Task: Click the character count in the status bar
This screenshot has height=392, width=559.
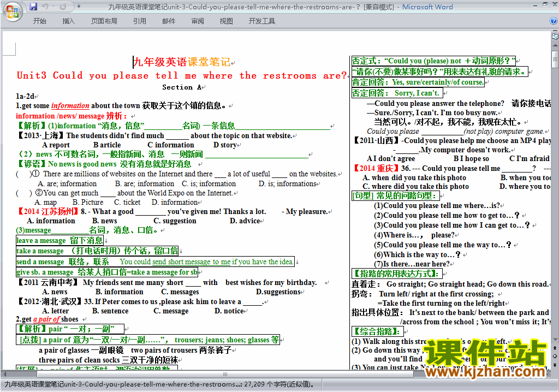Action: [x=279, y=384]
